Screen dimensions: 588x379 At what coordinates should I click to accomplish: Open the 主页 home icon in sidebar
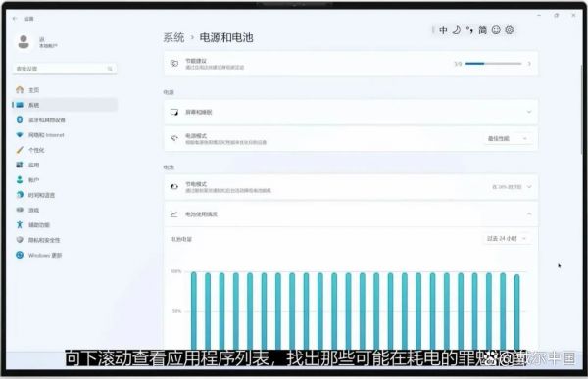(x=20, y=89)
